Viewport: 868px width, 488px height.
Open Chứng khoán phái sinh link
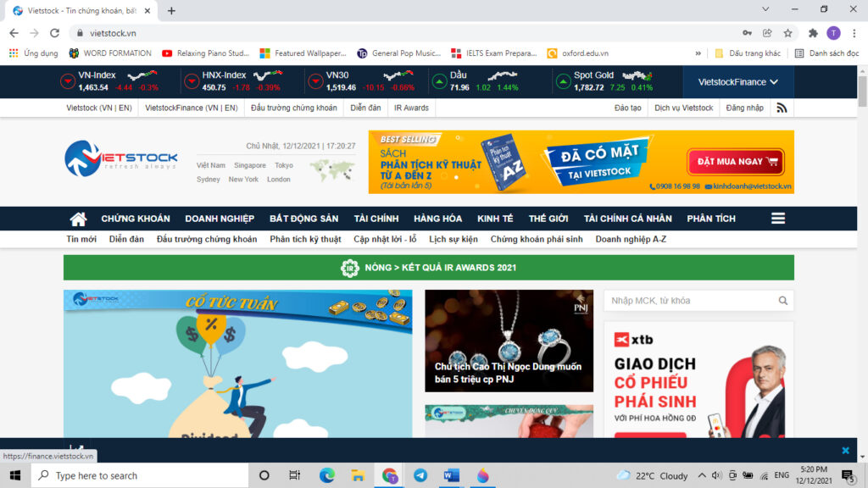[x=537, y=239]
